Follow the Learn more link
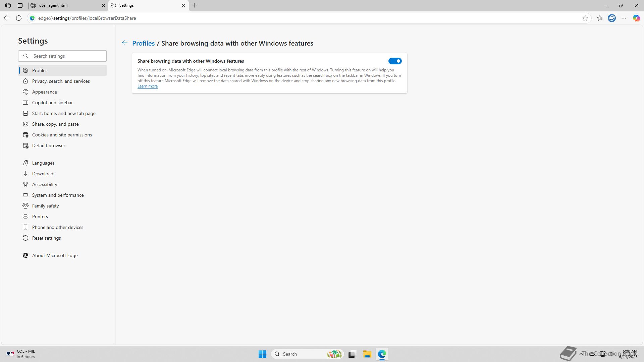The width and height of the screenshot is (644, 362). click(x=147, y=86)
